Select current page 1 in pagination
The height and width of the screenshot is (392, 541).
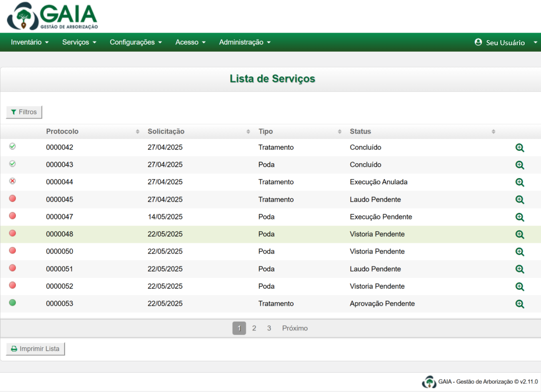click(239, 328)
